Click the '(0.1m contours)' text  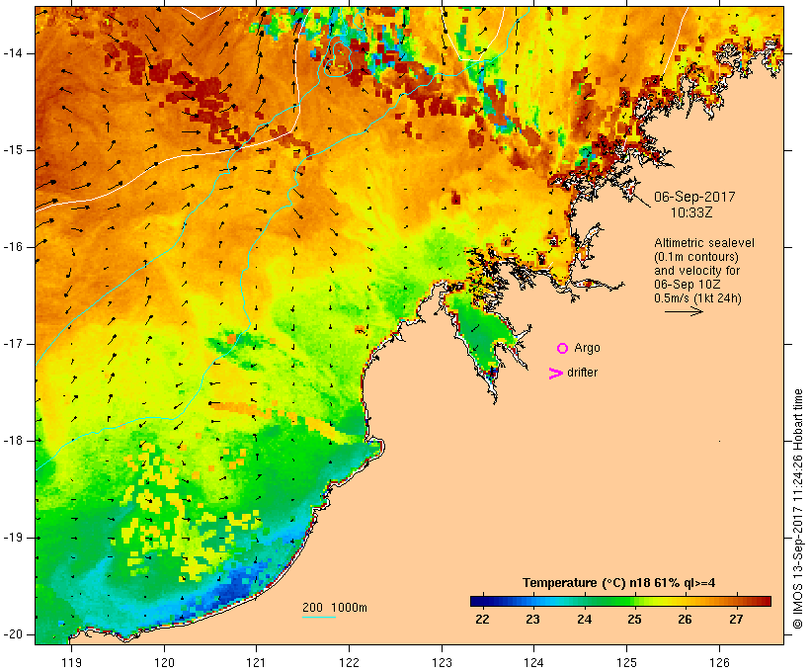click(695, 257)
